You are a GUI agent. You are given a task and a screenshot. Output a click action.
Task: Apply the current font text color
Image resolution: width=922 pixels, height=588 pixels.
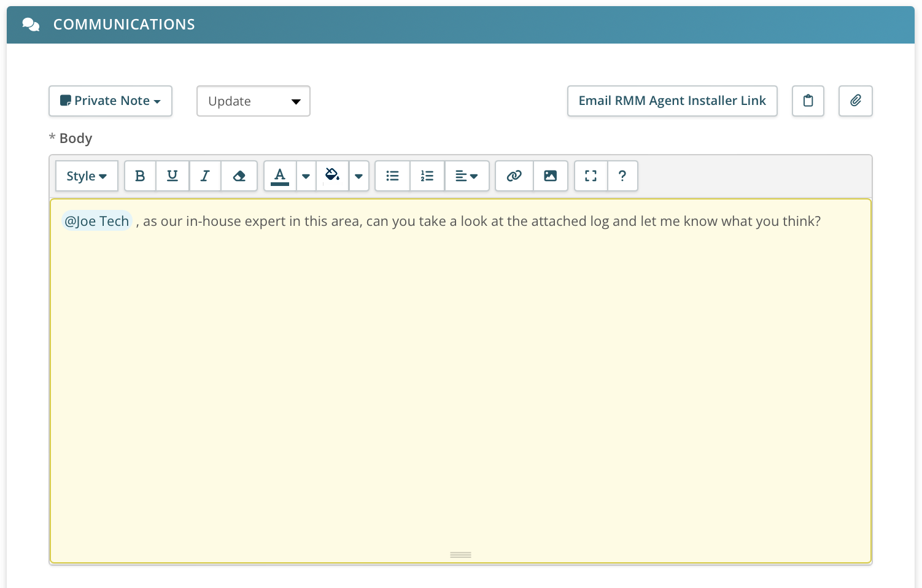click(280, 176)
